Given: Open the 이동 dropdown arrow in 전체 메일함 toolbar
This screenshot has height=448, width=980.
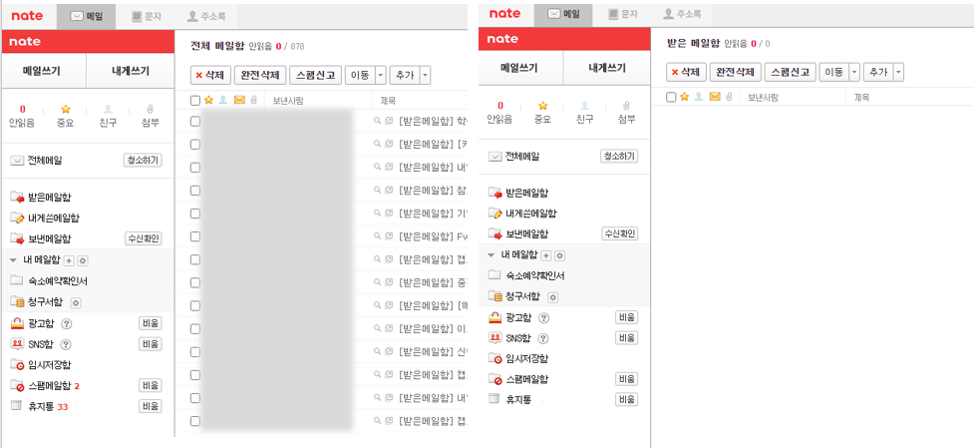Looking at the screenshot, I should [x=381, y=75].
